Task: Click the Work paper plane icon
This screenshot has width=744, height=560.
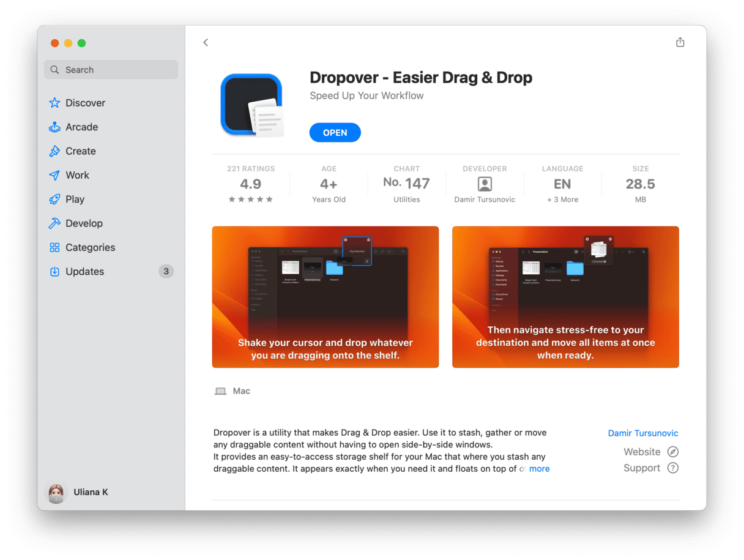Action: click(x=54, y=175)
